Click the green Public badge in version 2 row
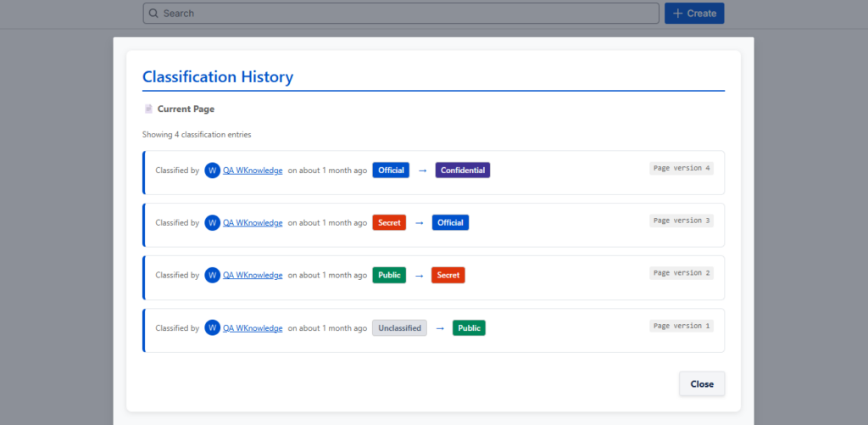The height and width of the screenshot is (425, 868). pyautogui.click(x=389, y=276)
